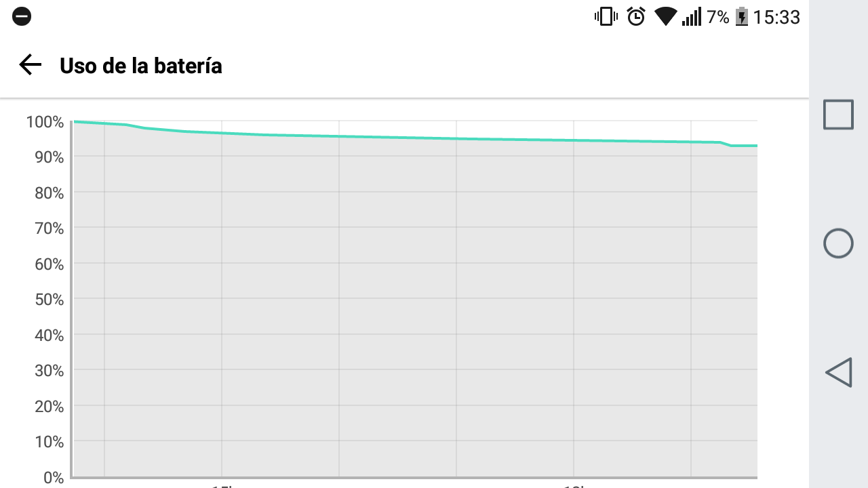Tap the alarm clock status icon

(x=636, y=16)
